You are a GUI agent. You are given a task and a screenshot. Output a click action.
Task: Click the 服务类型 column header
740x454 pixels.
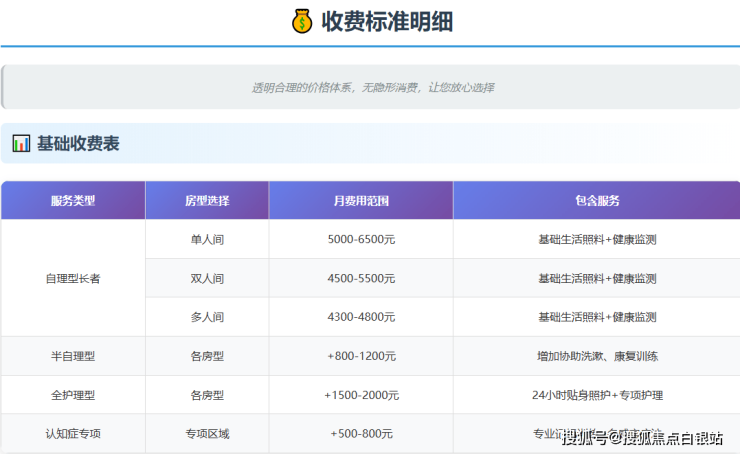coord(73,200)
